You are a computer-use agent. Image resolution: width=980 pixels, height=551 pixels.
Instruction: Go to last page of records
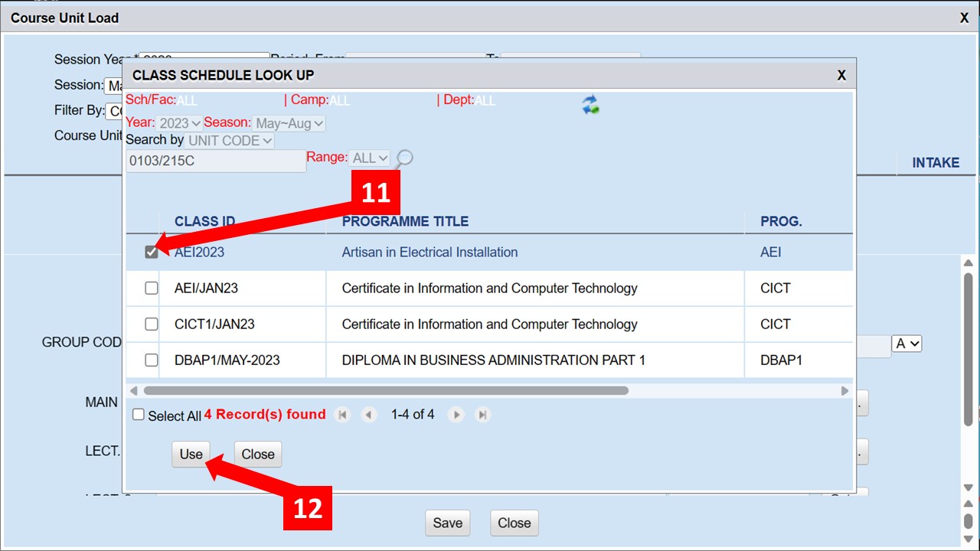[482, 415]
